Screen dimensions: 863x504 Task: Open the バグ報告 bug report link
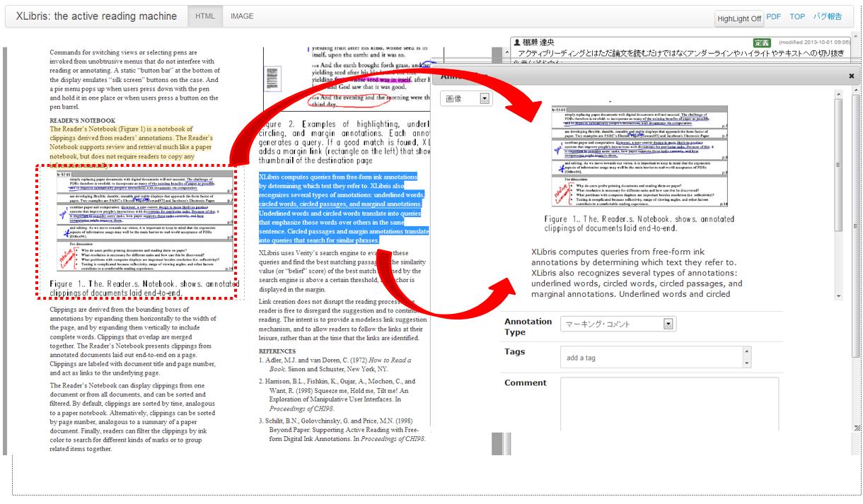828,16
